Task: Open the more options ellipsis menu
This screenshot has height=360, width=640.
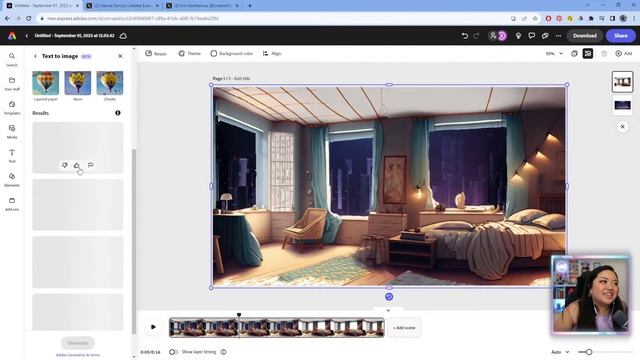Action: 558,36
